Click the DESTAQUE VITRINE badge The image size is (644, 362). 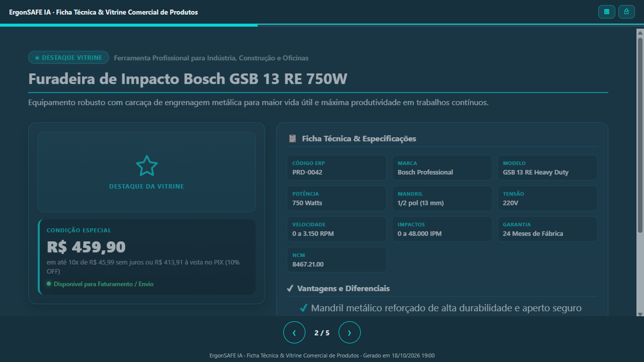[68, 57]
